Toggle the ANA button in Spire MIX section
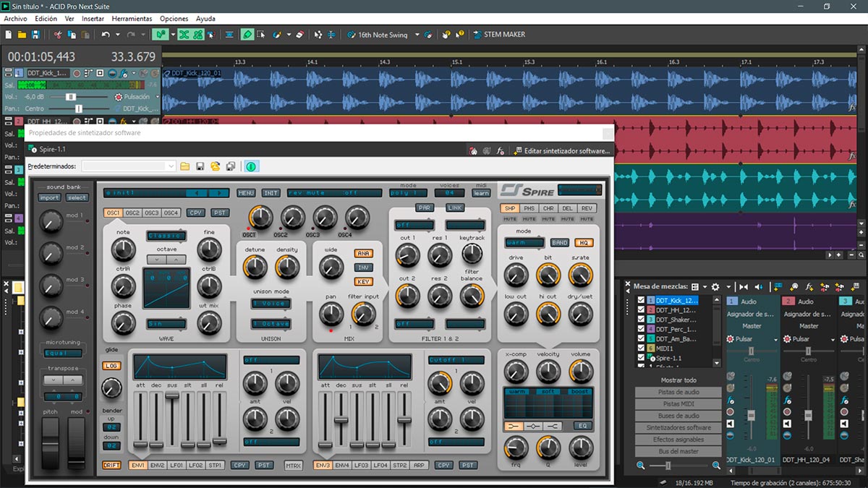Image resolution: width=868 pixels, height=488 pixels. click(363, 253)
